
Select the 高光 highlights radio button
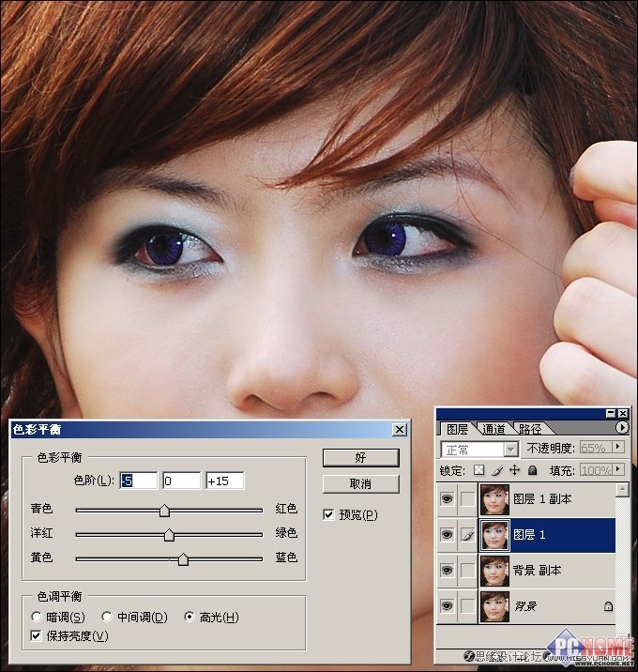click(x=190, y=617)
